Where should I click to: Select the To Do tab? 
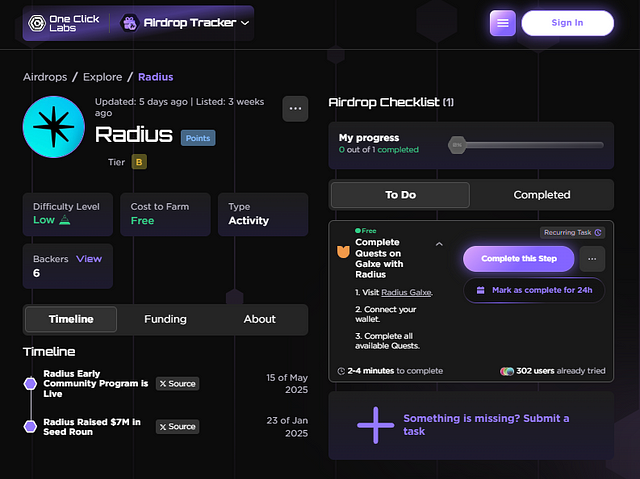coord(400,195)
